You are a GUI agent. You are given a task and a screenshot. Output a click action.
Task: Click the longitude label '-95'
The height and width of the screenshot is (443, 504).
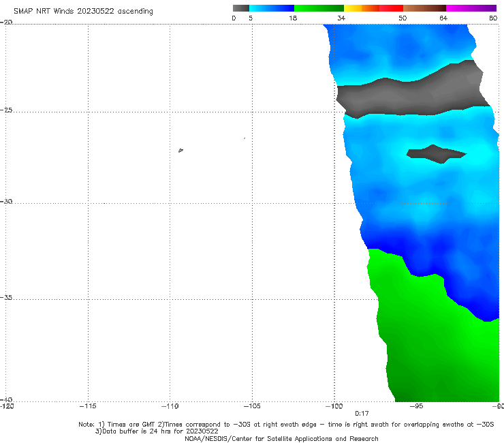[x=416, y=406]
